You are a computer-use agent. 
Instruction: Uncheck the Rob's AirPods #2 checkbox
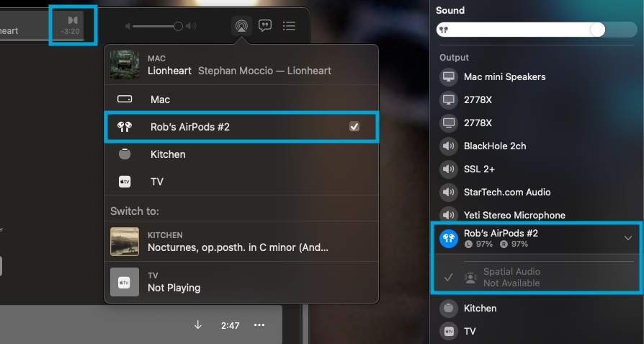[354, 127]
